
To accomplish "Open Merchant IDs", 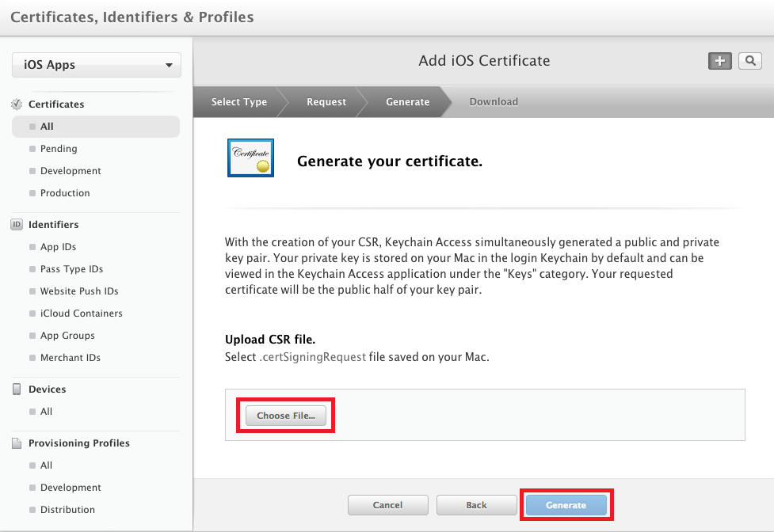I will point(71,358).
